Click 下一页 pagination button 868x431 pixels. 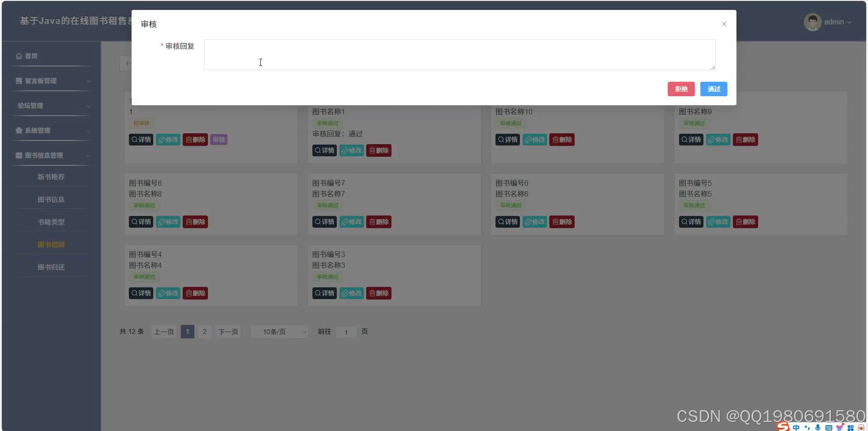click(x=228, y=332)
